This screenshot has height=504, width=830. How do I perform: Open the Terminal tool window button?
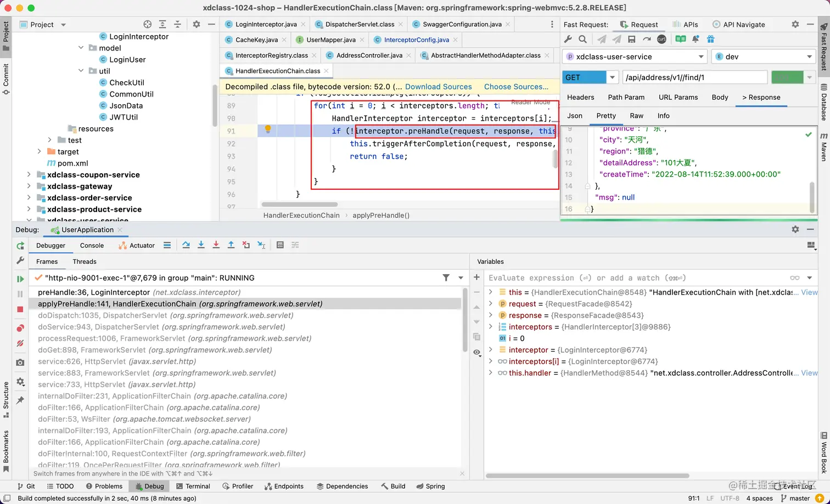point(193,486)
